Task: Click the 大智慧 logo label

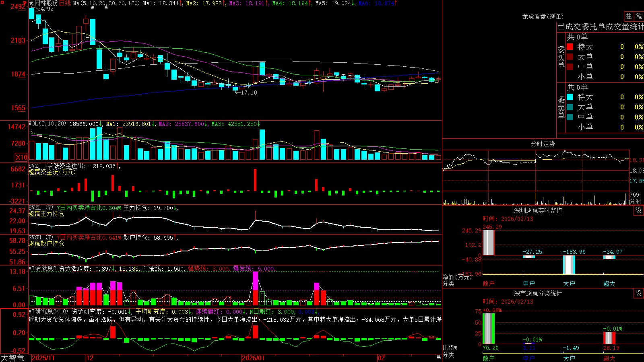Action: point(12,358)
